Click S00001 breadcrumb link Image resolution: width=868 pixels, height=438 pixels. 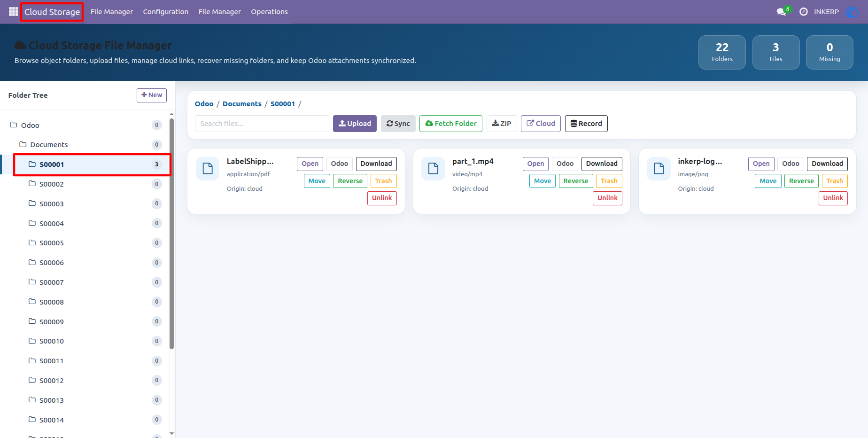pos(283,104)
